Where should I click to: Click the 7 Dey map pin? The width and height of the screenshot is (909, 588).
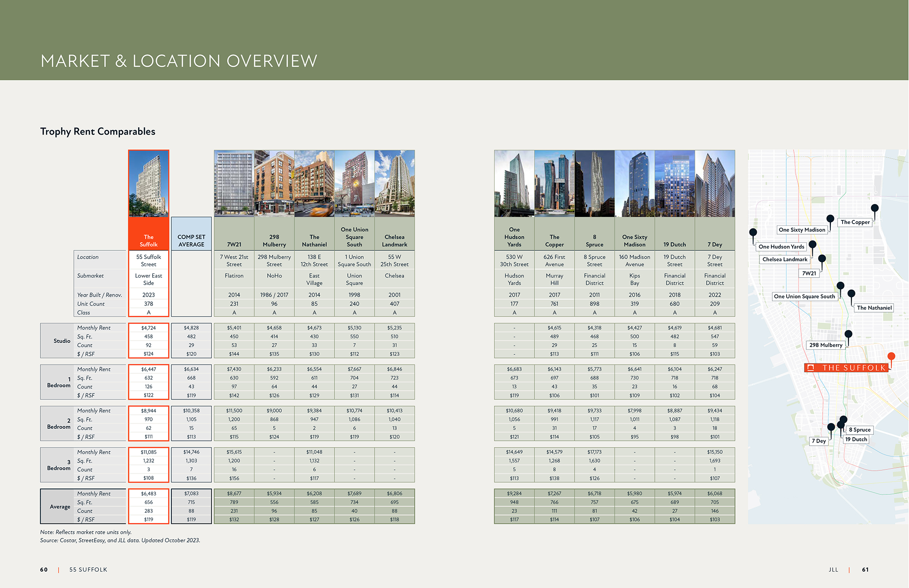(x=832, y=426)
